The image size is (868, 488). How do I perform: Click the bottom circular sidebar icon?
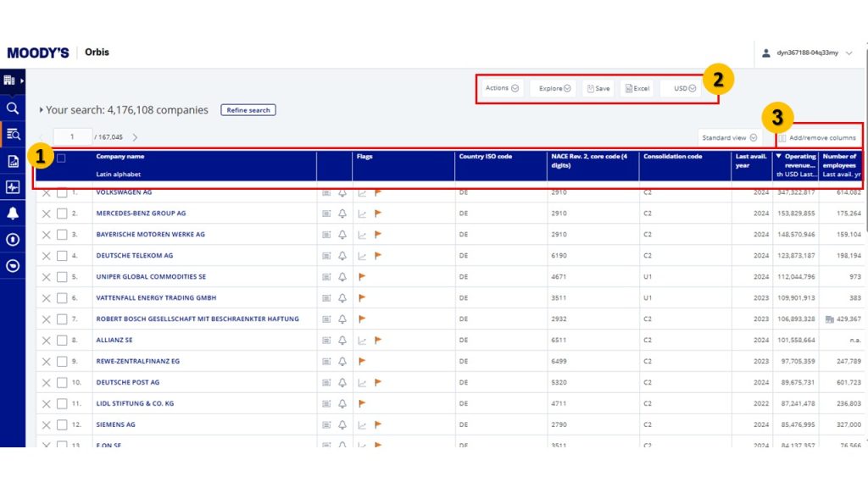pyautogui.click(x=12, y=266)
